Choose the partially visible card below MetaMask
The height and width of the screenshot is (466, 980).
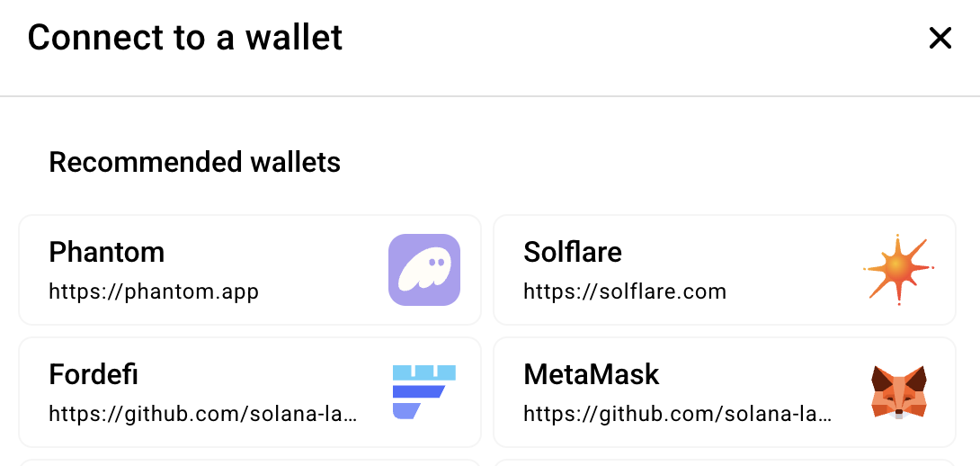tap(725, 462)
